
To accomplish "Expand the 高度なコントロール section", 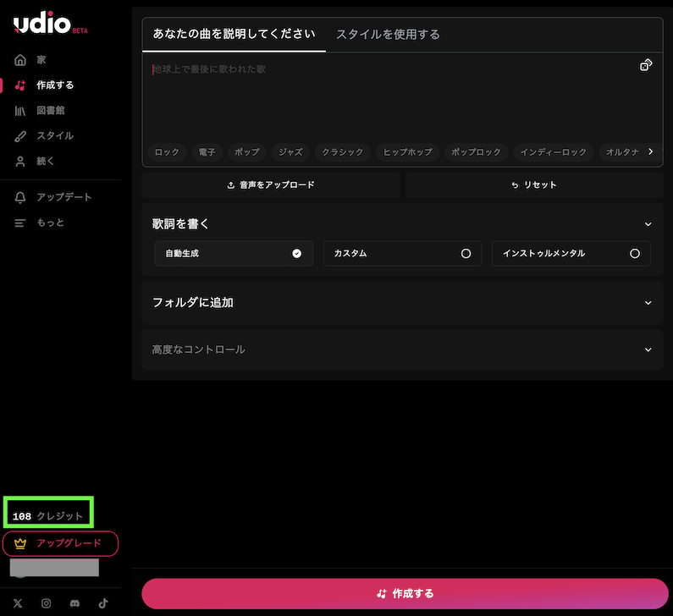I will click(648, 349).
